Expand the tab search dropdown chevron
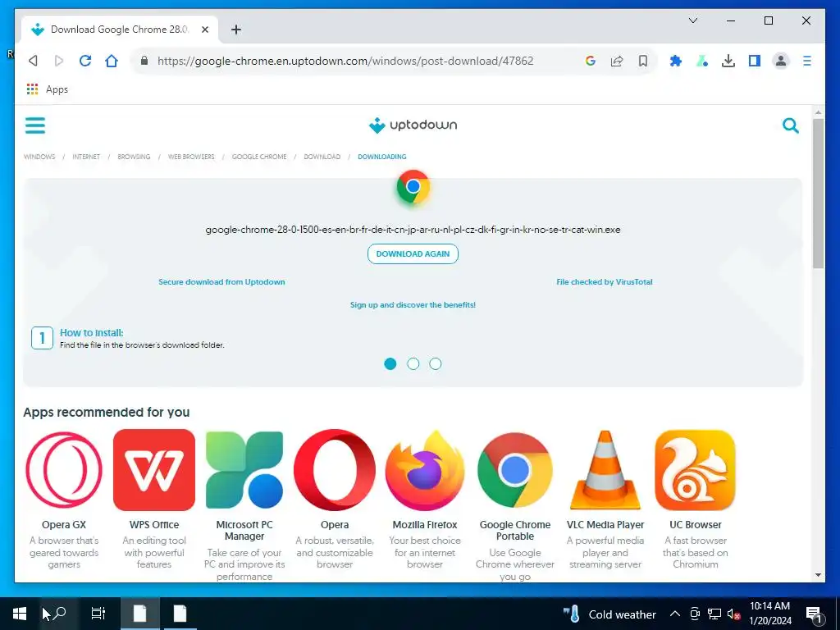The width and height of the screenshot is (840, 630). (692, 21)
